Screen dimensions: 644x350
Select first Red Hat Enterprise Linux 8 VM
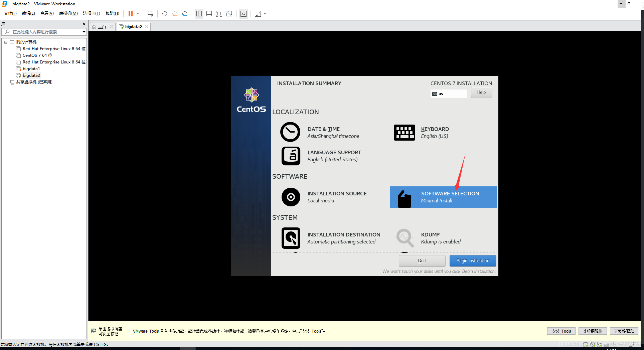click(54, 49)
